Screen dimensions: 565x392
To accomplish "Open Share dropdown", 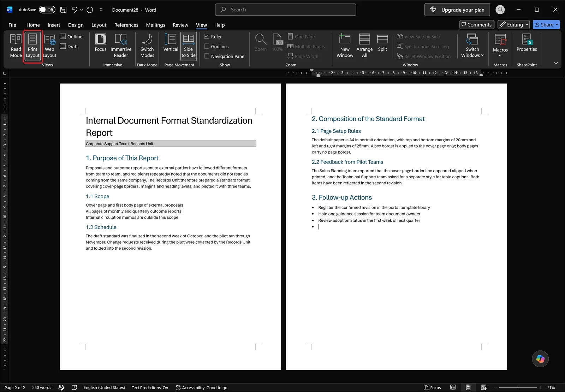I will tap(557, 25).
